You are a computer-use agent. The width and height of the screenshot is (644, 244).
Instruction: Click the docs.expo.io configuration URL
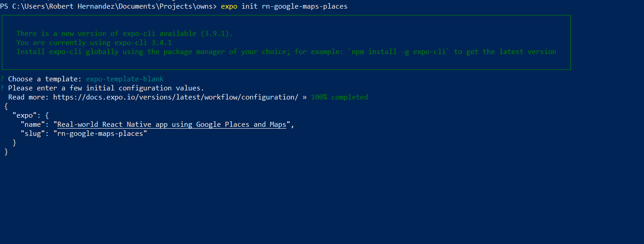coord(175,97)
